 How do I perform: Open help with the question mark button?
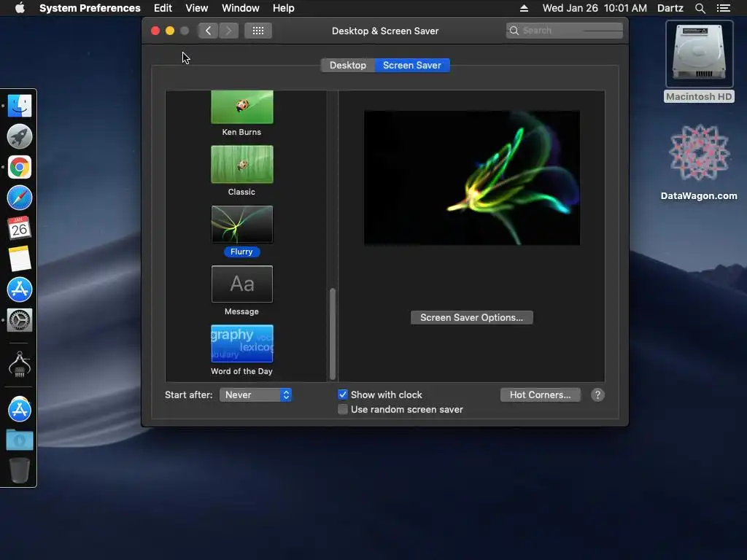click(x=597, y=394)
